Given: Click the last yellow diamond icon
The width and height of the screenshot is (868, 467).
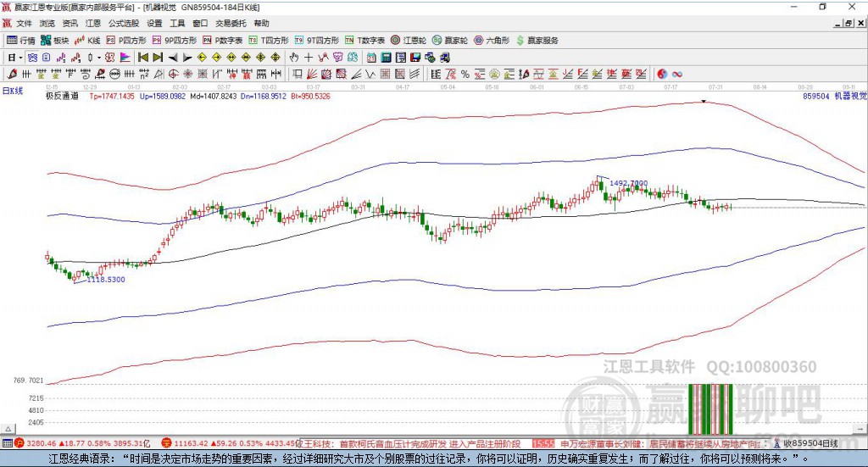Looking at the screenshot, I should tap(275, 58).
